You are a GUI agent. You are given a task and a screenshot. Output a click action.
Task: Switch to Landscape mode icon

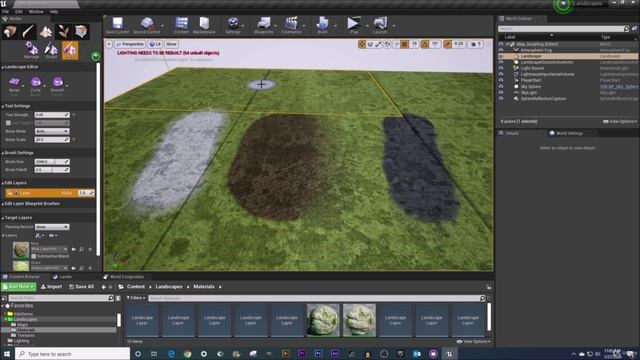46,31
